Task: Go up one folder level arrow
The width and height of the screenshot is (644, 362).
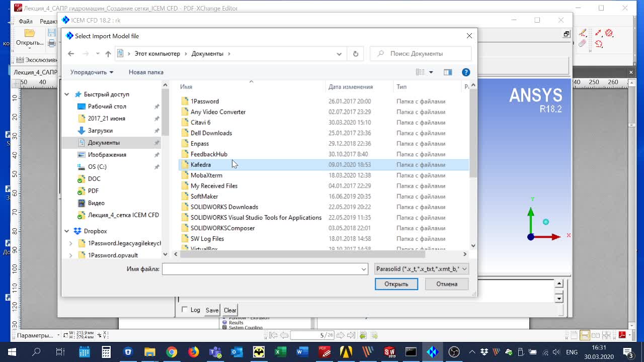Action: point(108,54)
